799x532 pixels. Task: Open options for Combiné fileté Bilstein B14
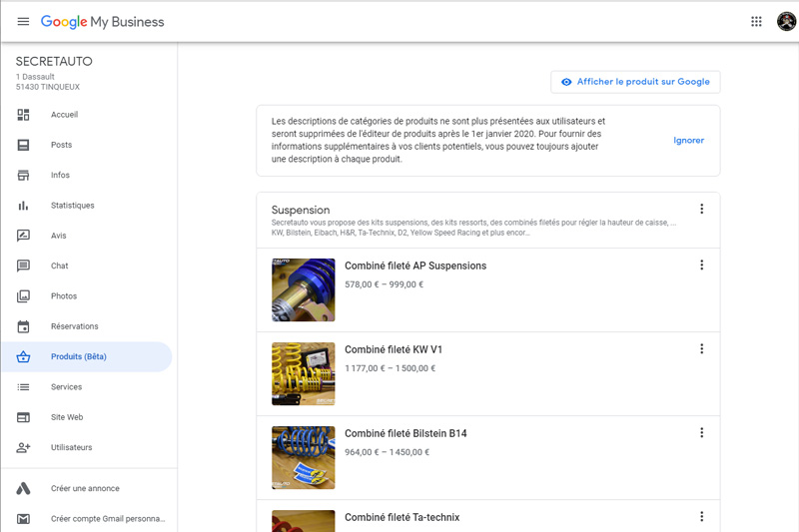702,433
